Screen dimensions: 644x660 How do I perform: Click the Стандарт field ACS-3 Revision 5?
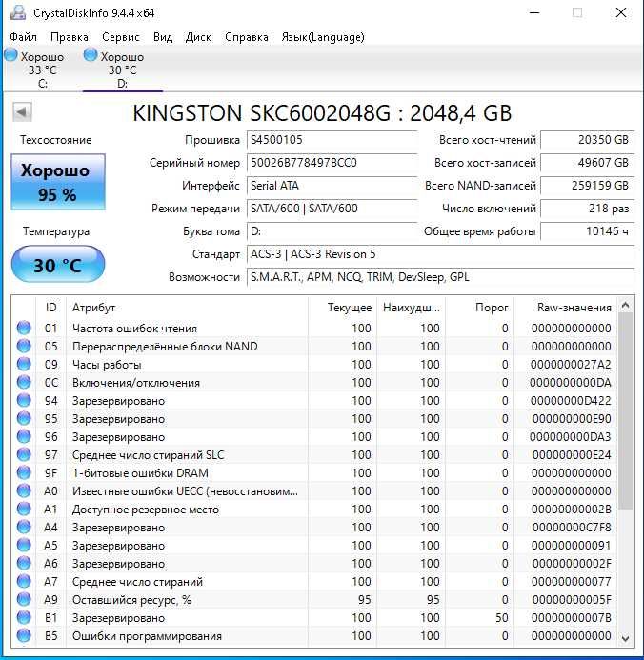[x=440, y=254]
